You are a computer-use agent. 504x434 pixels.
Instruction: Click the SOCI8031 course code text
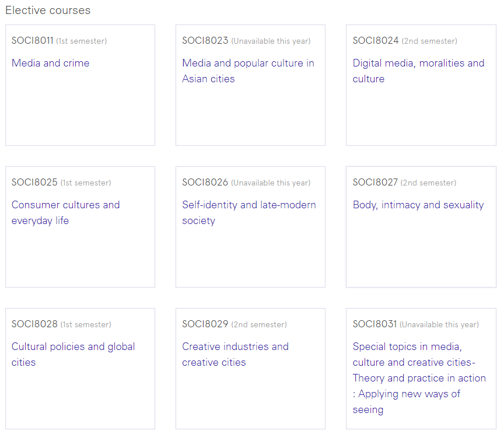click(374, 324)
